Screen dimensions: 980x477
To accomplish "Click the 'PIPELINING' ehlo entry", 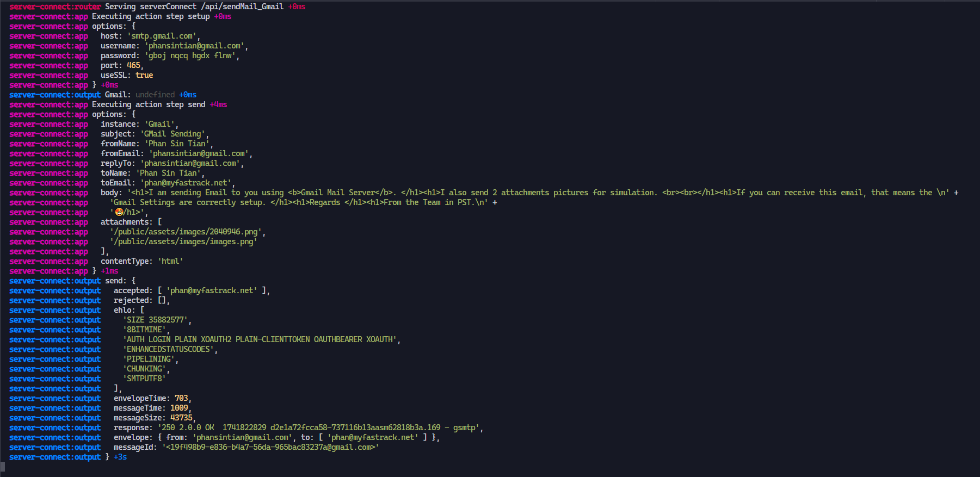I will (x=149, y=359).
